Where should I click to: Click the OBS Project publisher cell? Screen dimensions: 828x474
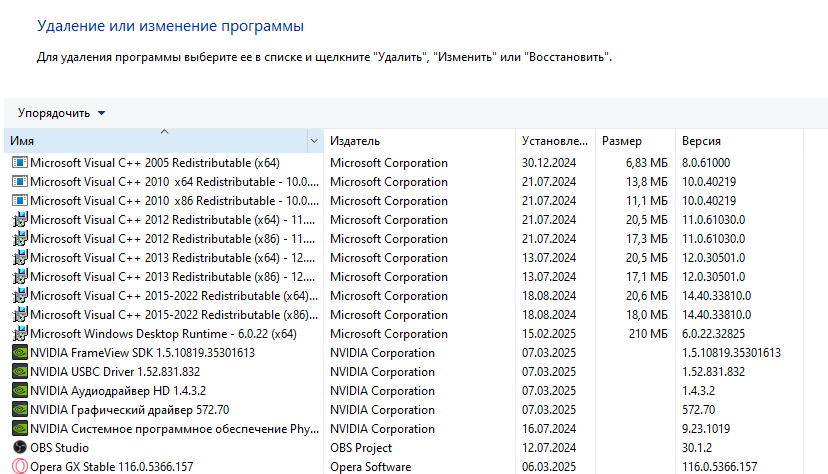point(361,448)
